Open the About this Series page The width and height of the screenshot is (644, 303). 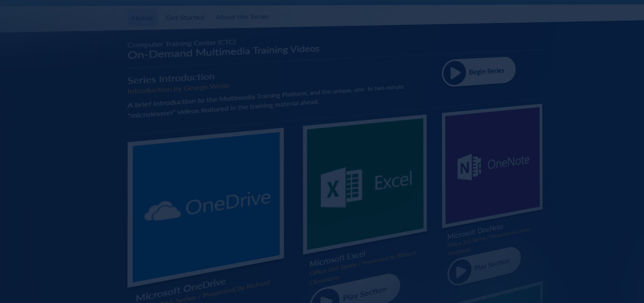[x=242, y=17]
